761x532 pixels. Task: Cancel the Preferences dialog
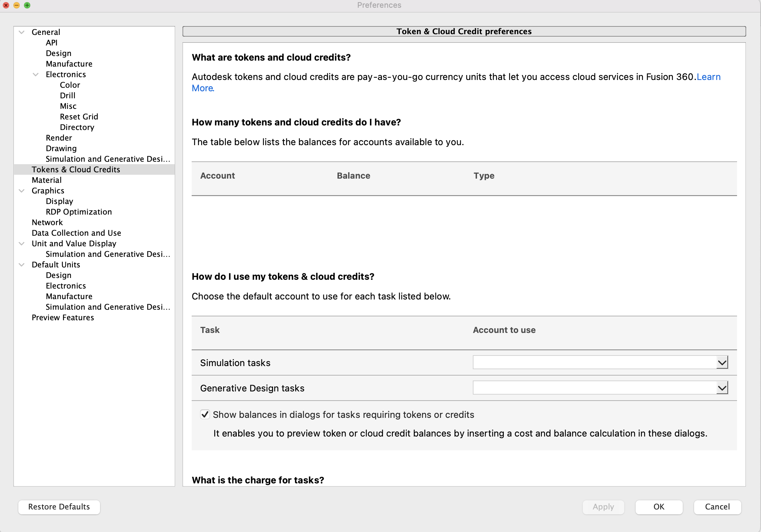tap(717, 507)
